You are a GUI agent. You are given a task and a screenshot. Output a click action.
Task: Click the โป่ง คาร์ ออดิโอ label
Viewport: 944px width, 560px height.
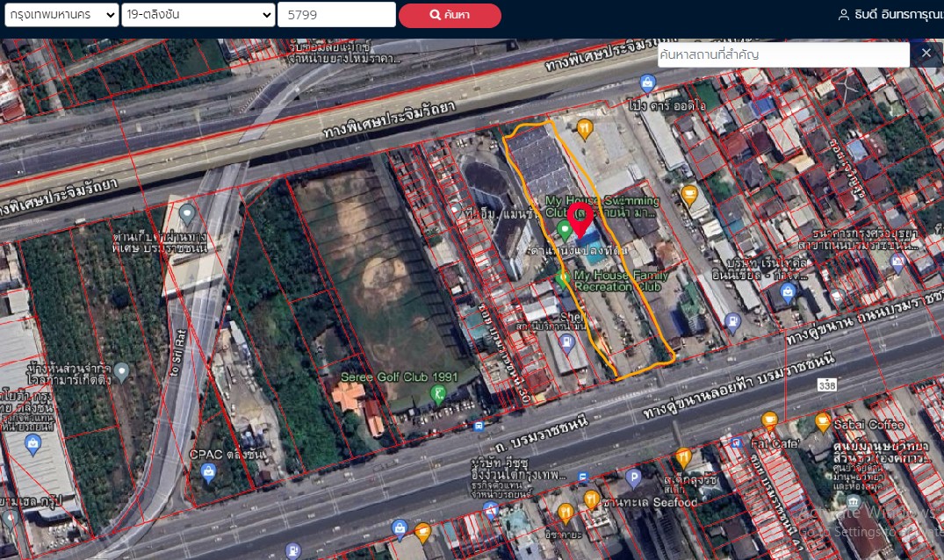[667, 105]
